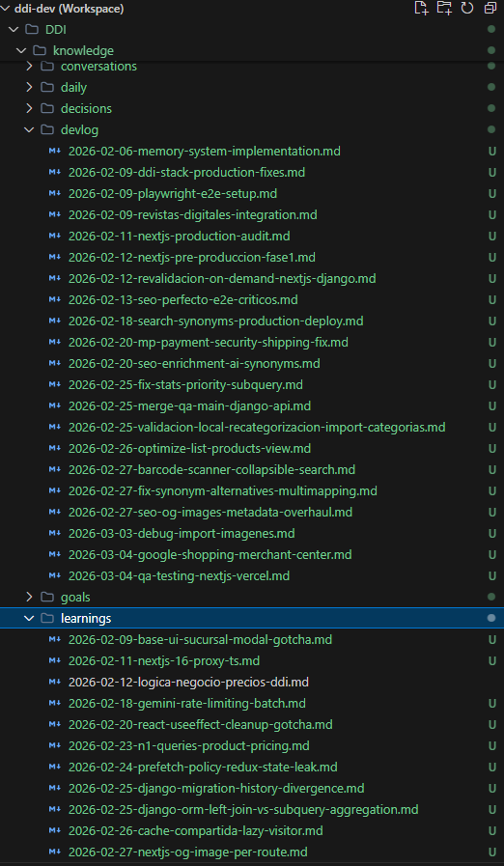Open 2026-02-27-fix-synonym-alternatives-multimapping.md
The image size is (504, 866).
coord(223,491)
